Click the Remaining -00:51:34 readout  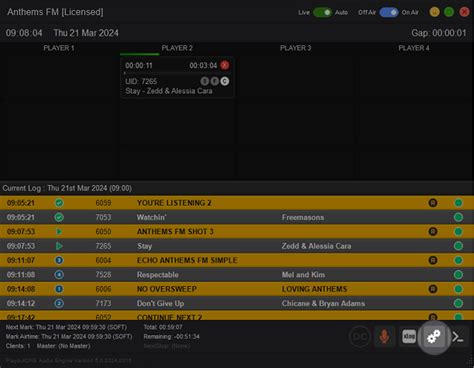point(171,336)
